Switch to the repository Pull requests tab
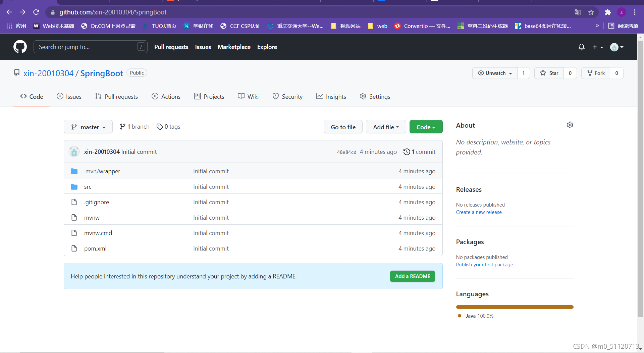 coord(116,96)
